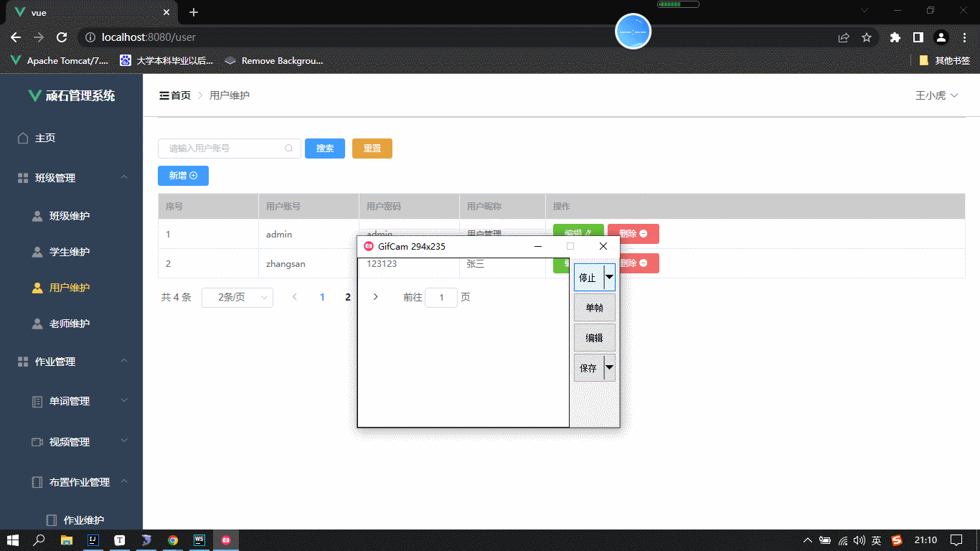Click the blue 搜索 button
The image size is (980, 551).
coord(325,149)
